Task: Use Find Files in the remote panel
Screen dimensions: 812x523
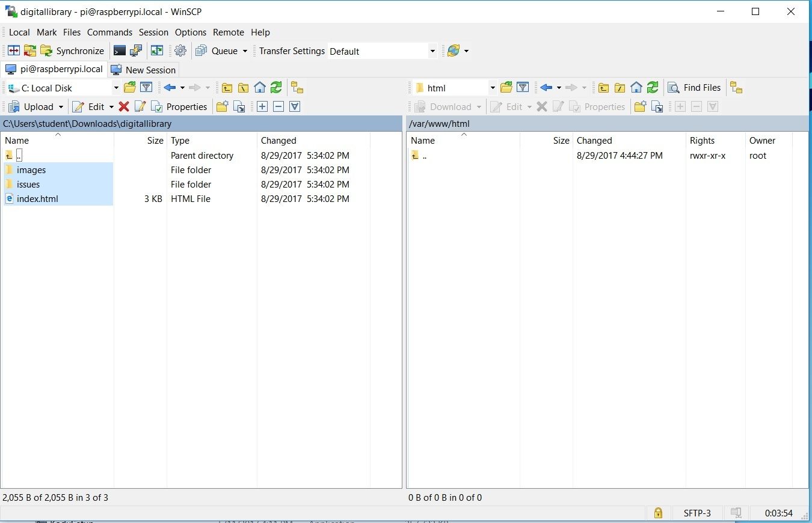Action: [x=695, y=88]
